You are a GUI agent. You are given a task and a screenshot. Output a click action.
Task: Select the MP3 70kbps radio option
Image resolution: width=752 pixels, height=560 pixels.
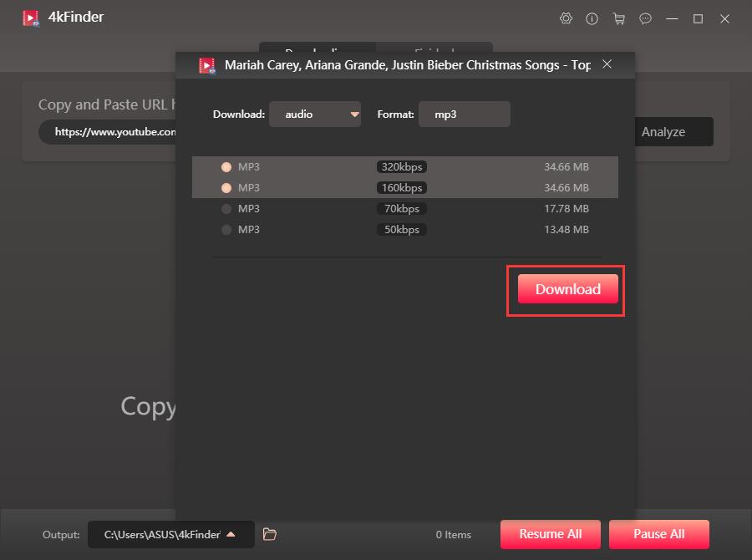click(226, 209)
